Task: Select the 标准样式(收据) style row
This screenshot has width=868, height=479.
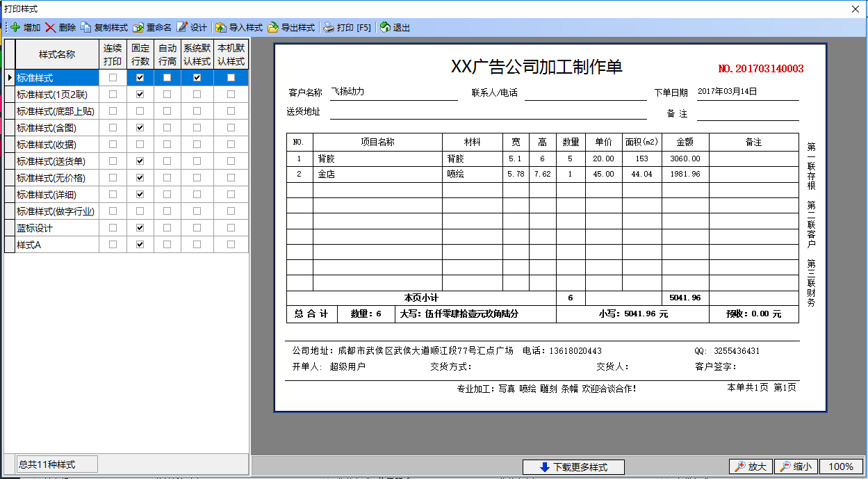Action: [x=56, y=145]
